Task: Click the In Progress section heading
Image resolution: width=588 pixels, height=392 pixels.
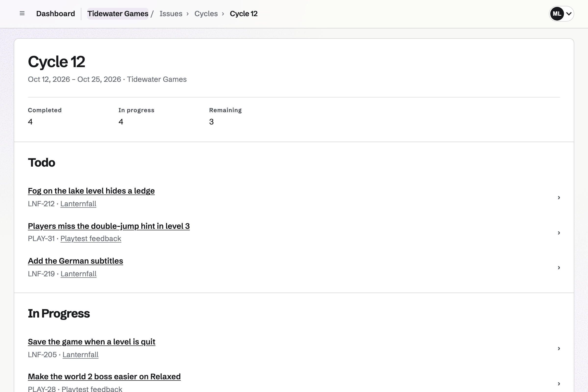Action: point(59,314)
